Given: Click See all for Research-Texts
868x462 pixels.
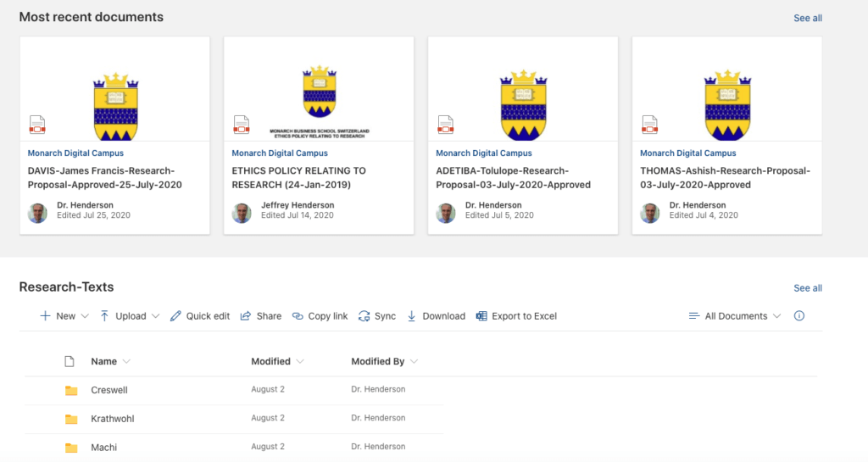Looking at the screenshot, I should point(808,288).
